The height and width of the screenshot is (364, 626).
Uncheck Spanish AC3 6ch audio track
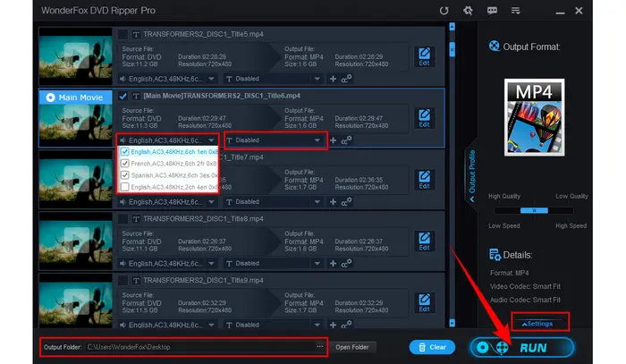click(124, 174)
